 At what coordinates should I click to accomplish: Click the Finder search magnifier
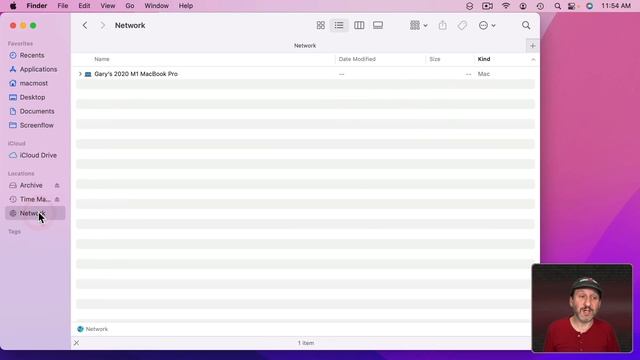[526, 25]
